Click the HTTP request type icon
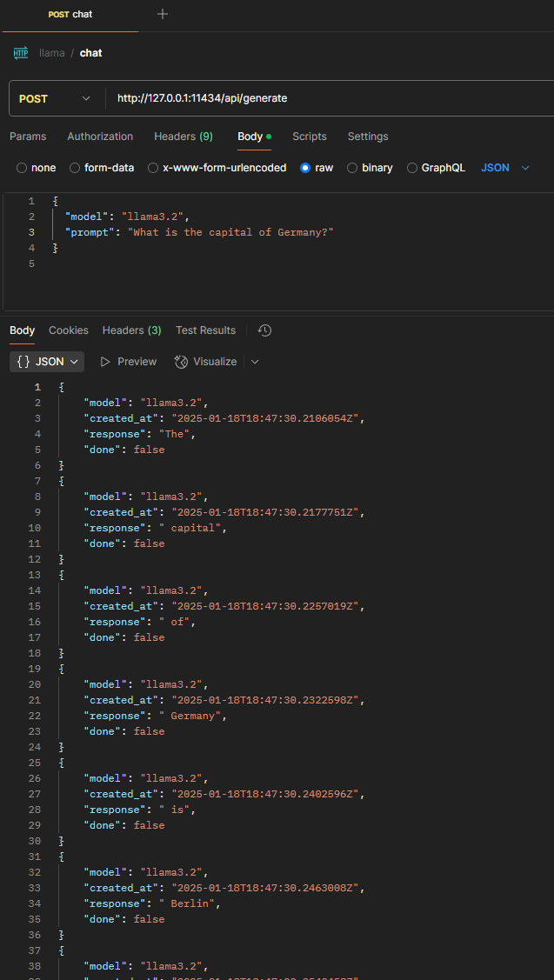 [21, 53]
